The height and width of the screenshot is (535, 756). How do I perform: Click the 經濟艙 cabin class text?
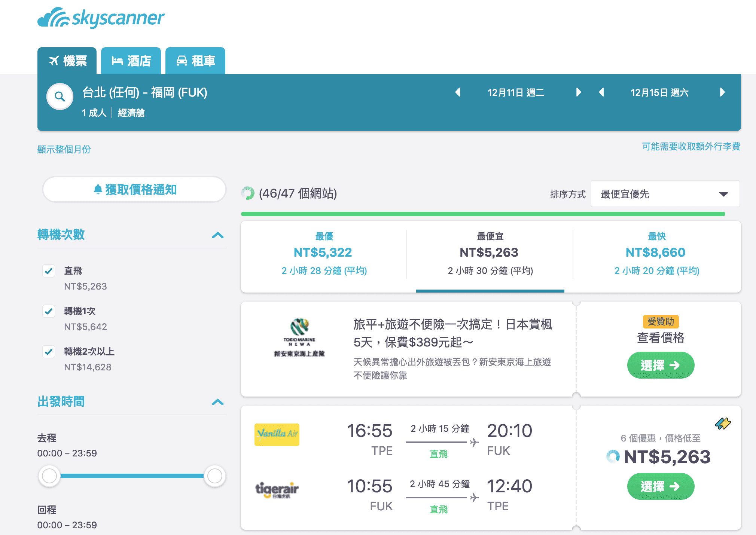click(x=131, y=113)
